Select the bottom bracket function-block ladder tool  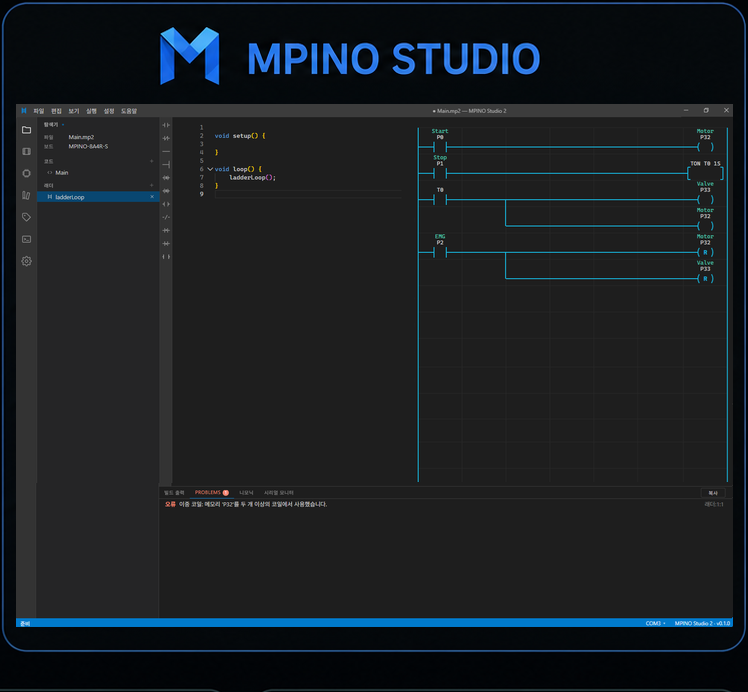tap(166, 257)
